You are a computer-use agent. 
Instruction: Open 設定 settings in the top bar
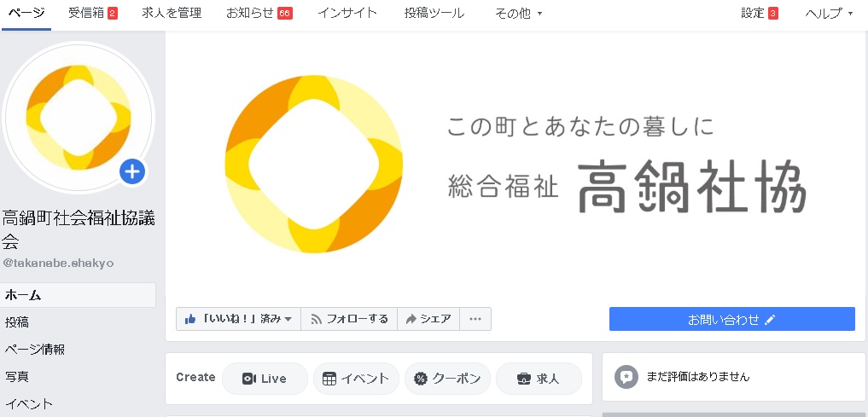click(759, 14)
